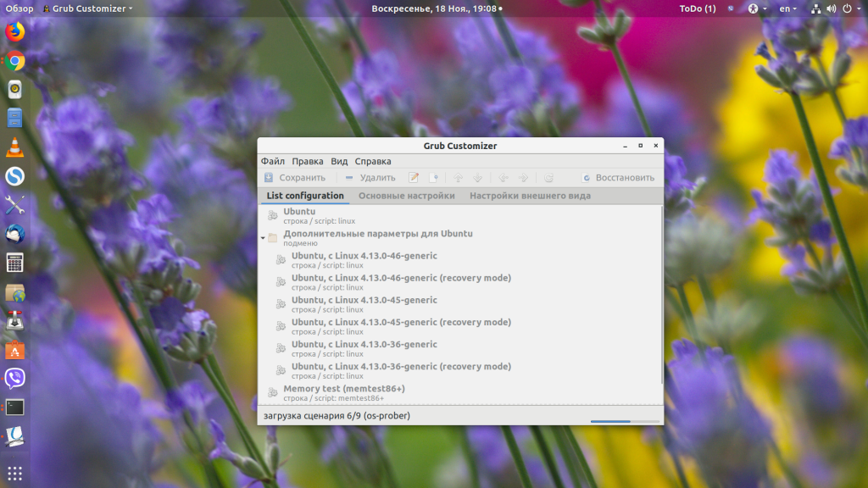Image resolution: width=868 pixels, height=488 pixels.
Task: Open the Справка menu
Action: coord(373,161)
